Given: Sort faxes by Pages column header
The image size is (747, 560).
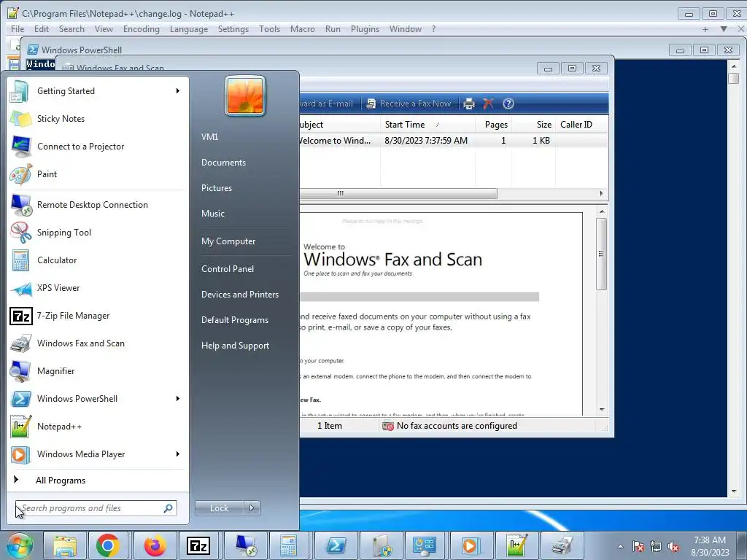Looking at the screenshot, I should click(x=494, y=125).
